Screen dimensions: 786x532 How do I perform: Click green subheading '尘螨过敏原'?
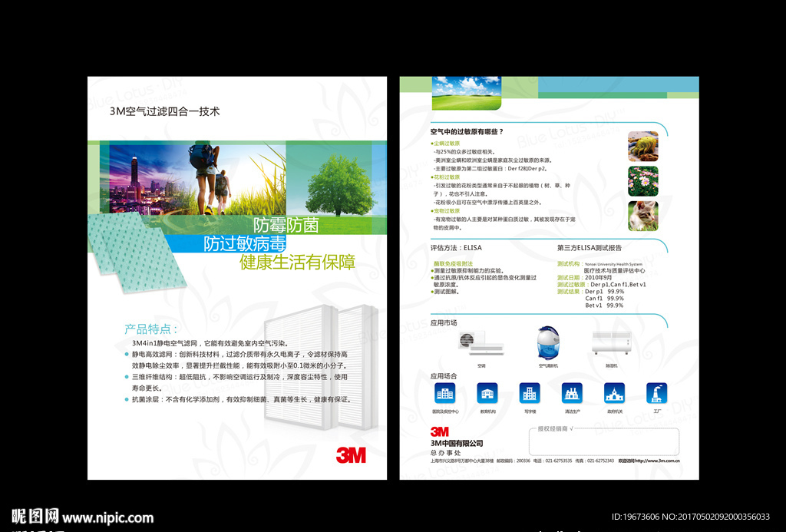click(447, 144)
